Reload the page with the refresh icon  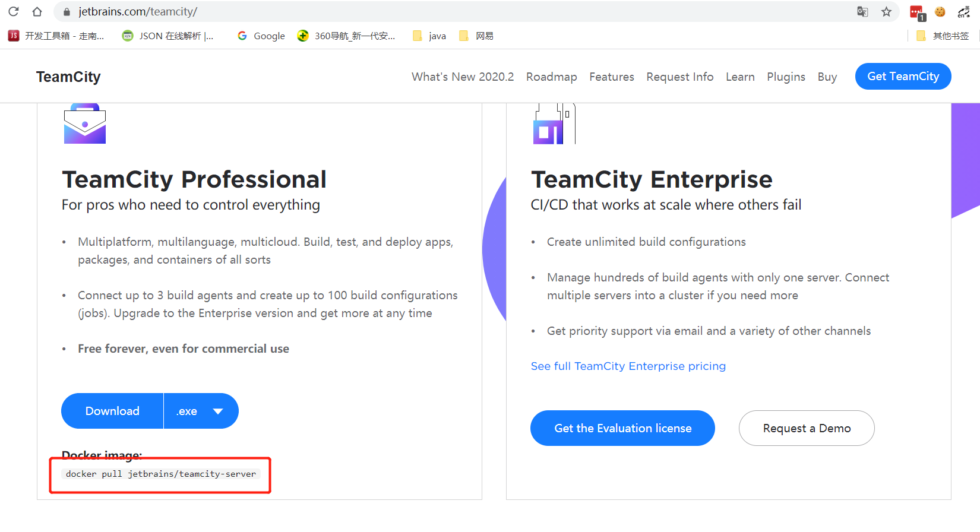click(13, 11)
